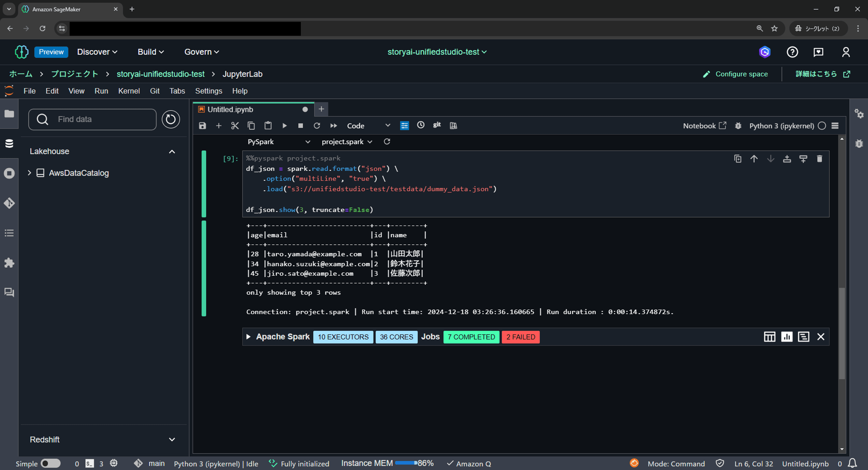Save the notebook with the disk icon

pos(203,126)
